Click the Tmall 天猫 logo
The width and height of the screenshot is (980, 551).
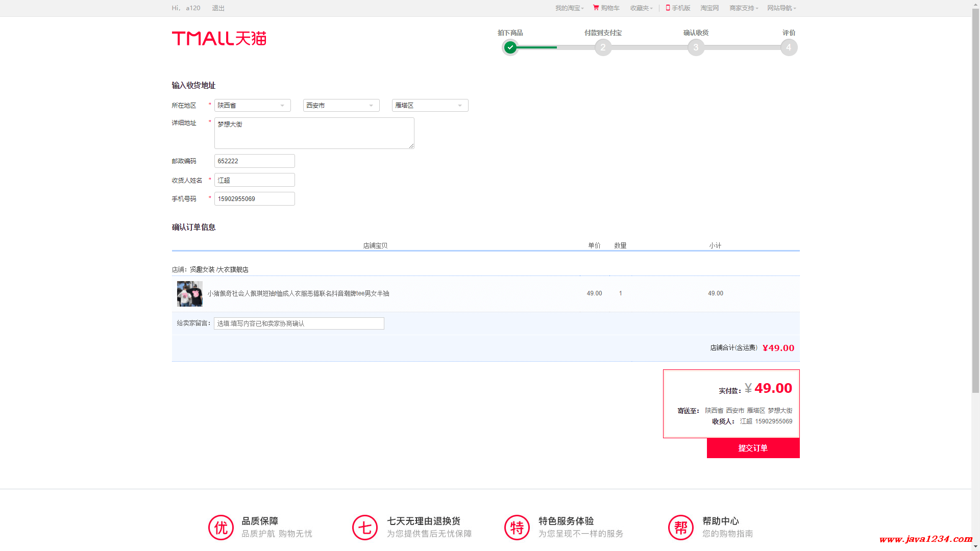point(219,38)
